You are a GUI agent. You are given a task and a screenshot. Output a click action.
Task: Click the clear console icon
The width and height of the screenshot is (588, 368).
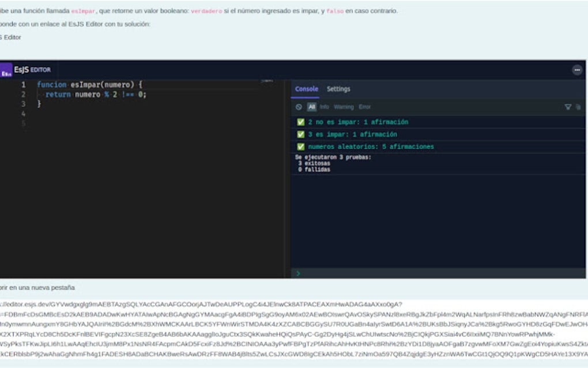(x=299, y=107)
